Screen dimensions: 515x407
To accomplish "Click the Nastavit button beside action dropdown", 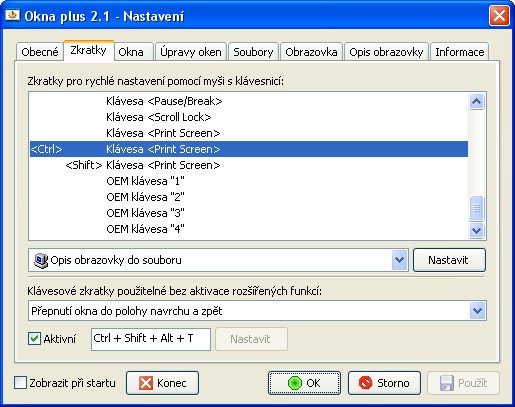I will [449, 260].
